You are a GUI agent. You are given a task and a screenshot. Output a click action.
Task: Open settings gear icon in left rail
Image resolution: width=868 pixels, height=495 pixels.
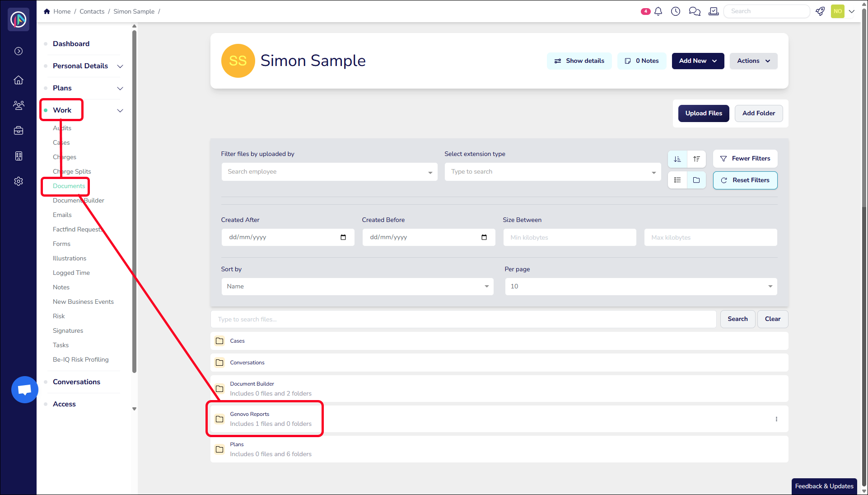pyautogui.click(x=19, y=181)
